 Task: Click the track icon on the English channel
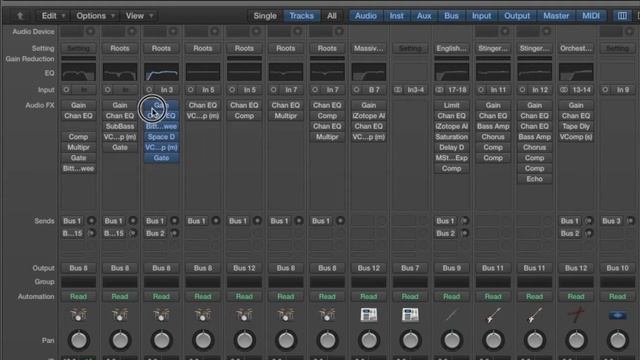pos(451,315)
